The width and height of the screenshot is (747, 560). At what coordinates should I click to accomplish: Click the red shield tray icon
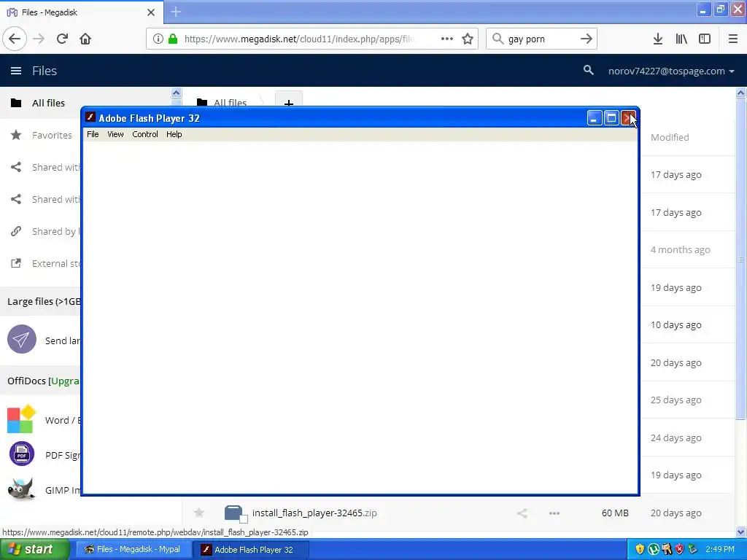[x=680, y=549]
